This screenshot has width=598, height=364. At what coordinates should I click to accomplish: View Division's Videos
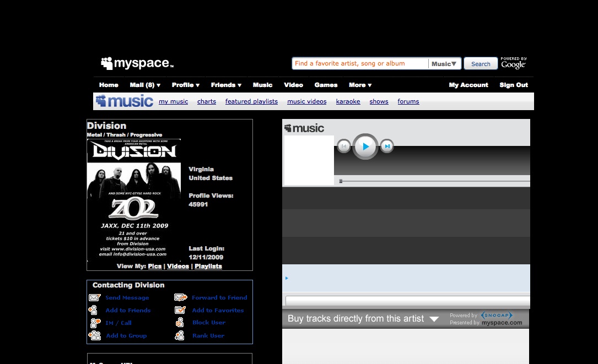[177, 266]
